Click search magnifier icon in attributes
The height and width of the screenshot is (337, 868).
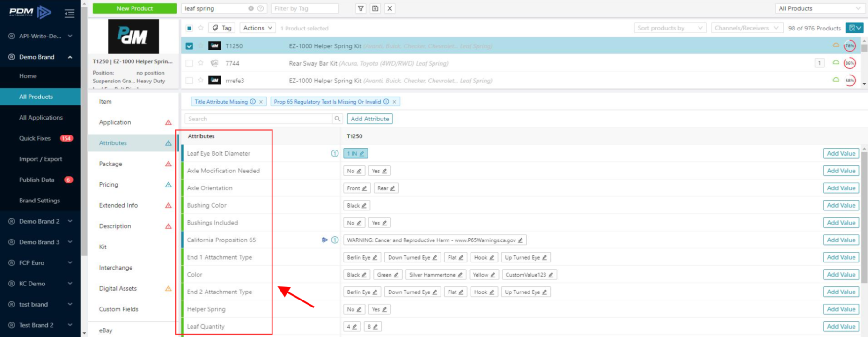(337, 119)
